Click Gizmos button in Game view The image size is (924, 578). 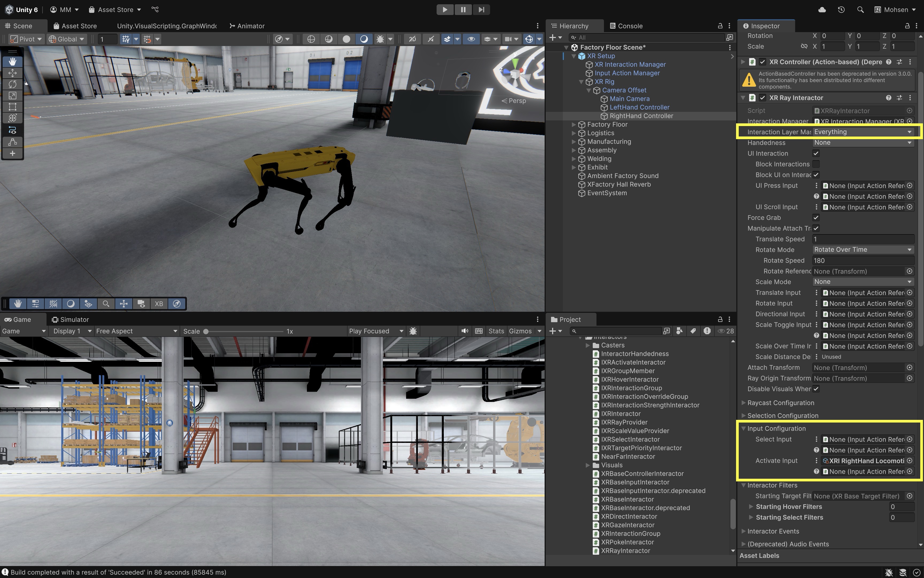(520, 331)
